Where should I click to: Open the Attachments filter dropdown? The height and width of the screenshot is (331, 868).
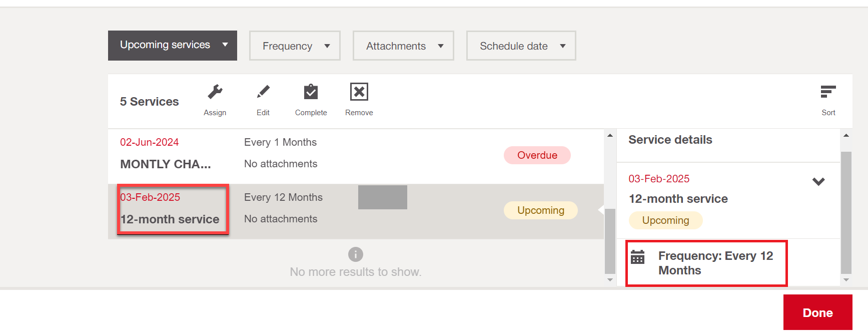point(403,46)
